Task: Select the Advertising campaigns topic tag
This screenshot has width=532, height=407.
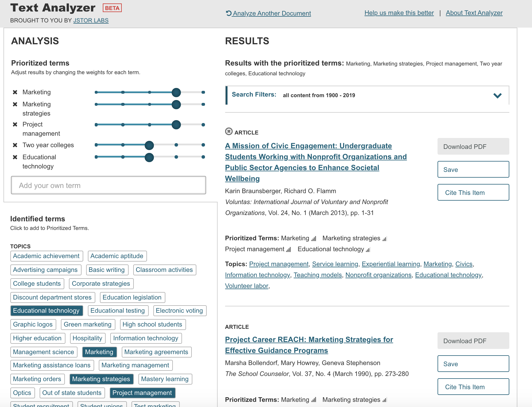Action: [46, 270]
